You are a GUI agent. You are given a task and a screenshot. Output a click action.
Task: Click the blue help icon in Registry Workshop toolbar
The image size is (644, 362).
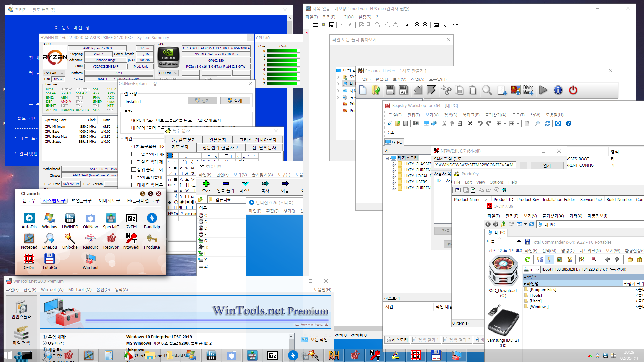569,123
